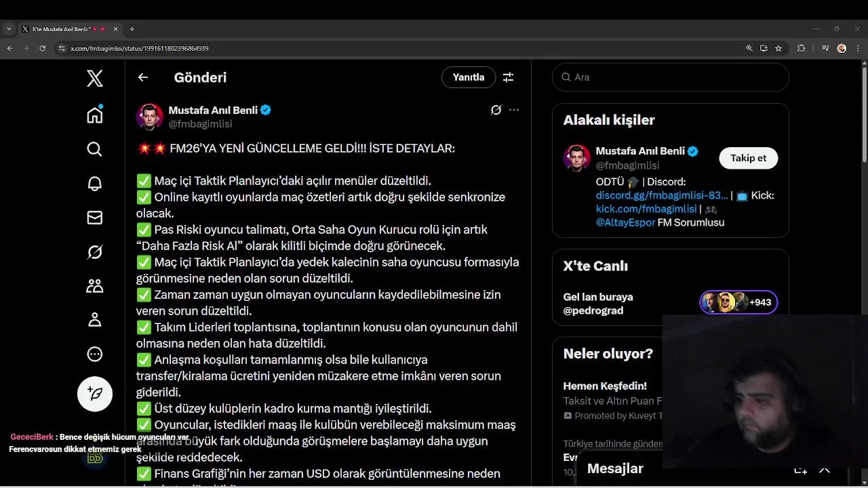868x488 pixels.
Task: Open Grok from the left sidebar
Action: (95, 252)
